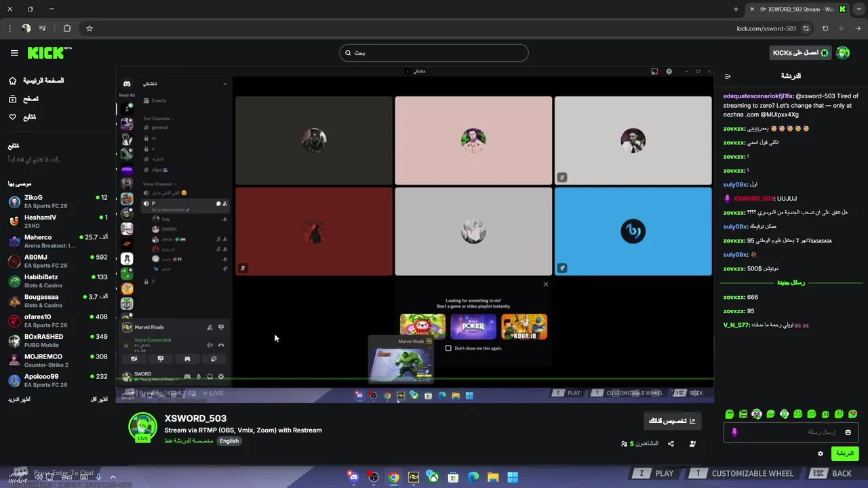This screenshot has height=488, width=868.
Task: Open Apolooo99 recommended channel
Action: tap(58, 380)
